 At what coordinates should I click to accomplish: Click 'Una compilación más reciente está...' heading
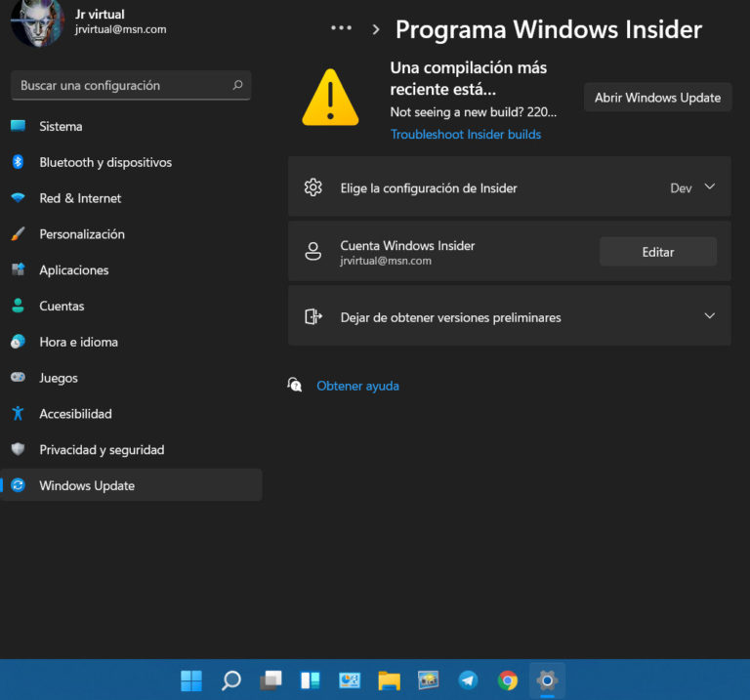[469, 78]
